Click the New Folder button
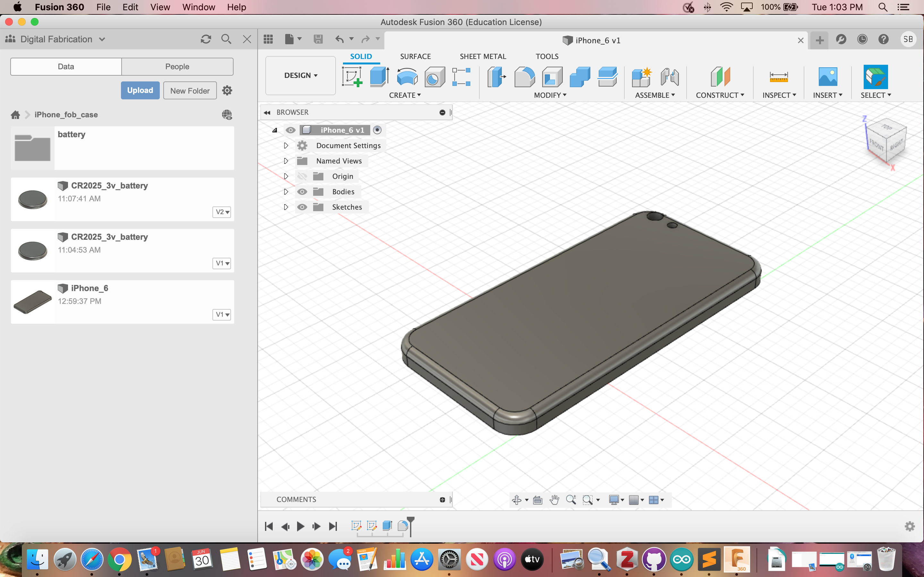Screen dimensions: 924x577 point(189,90)
